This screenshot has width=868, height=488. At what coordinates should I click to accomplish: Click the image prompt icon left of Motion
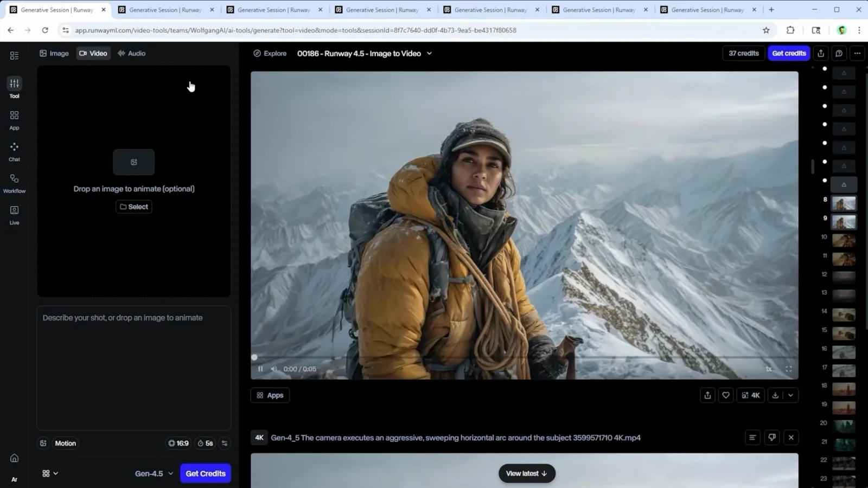click(x=43, y=443)
